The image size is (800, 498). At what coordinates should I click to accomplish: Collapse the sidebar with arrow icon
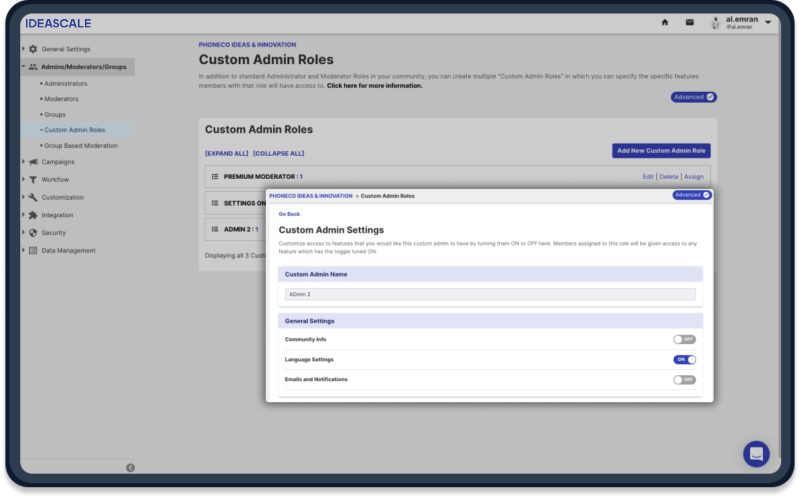[131, 468]
